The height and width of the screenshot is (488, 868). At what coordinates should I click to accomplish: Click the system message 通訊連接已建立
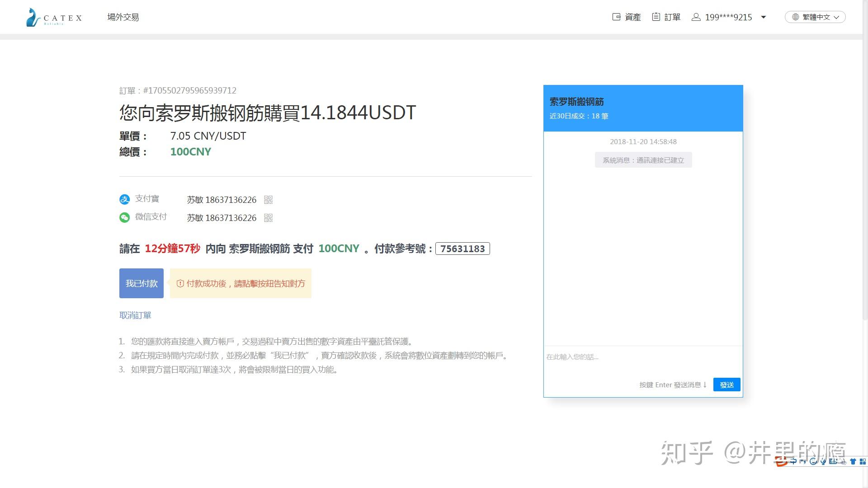643,160
